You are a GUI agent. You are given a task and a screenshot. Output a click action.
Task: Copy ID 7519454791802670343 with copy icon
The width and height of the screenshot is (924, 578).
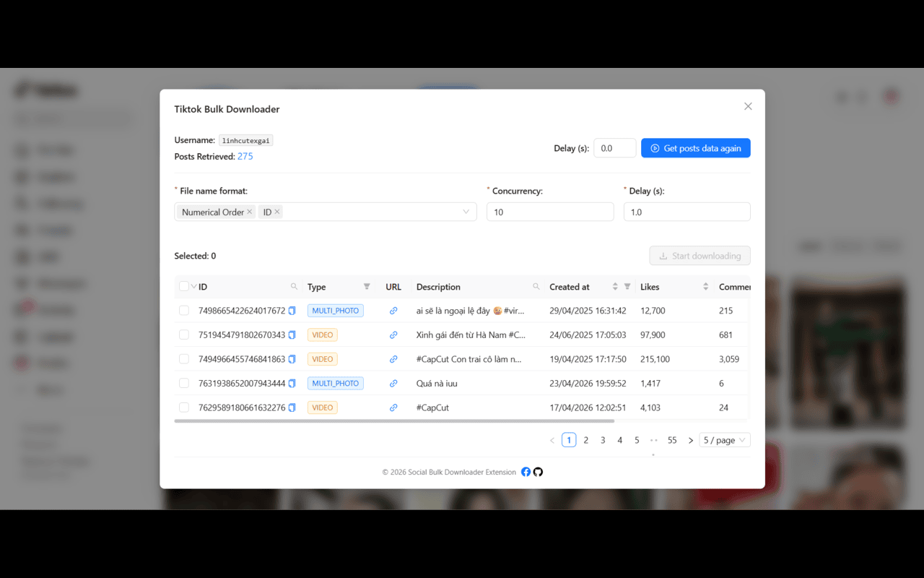(x=292, y=335)
